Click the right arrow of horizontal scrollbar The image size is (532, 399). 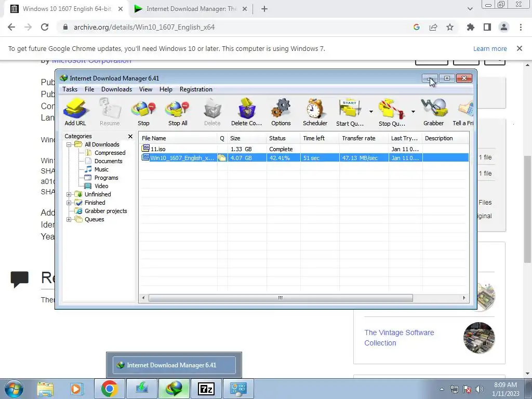click(464, 298)
